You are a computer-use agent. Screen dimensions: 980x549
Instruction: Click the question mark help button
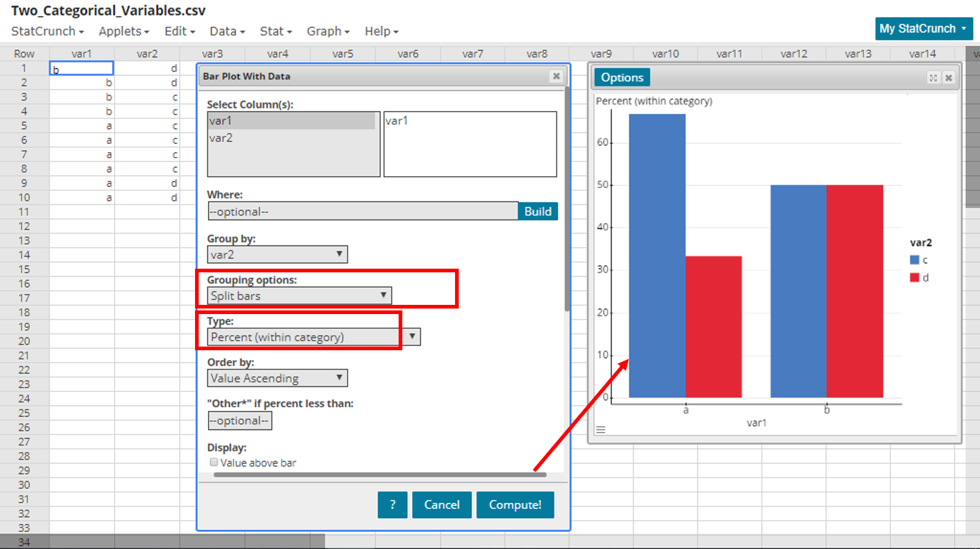(392, 505)
